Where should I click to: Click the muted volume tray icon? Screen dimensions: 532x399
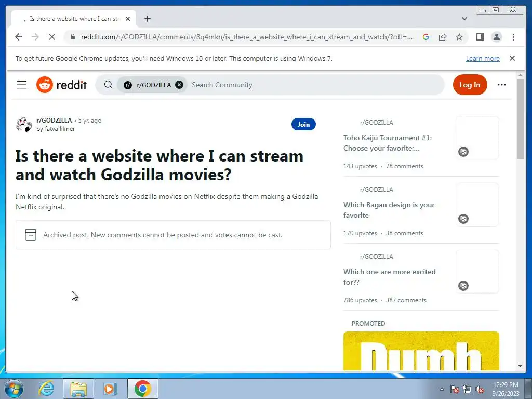(480, 389)
